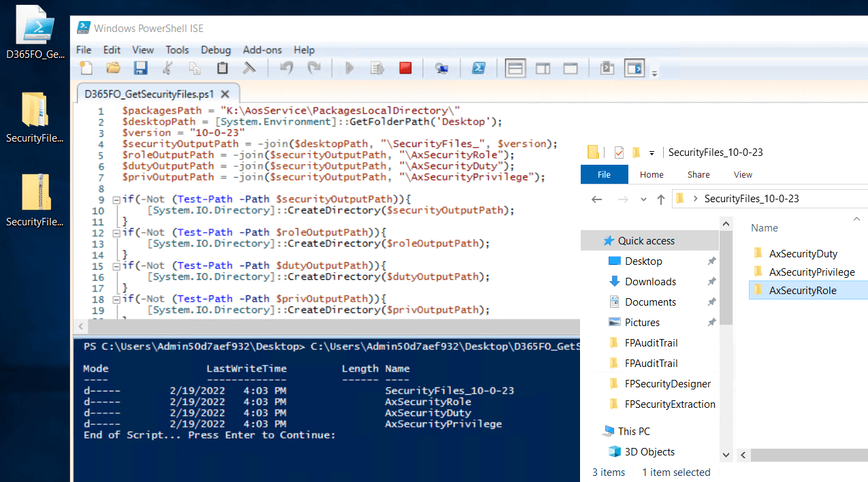Clear the console pane with the toolbar icon

tap(249, 68)
